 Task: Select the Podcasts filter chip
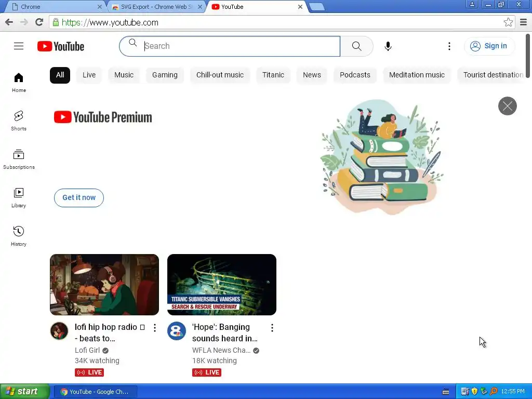[x=355, y=75]
